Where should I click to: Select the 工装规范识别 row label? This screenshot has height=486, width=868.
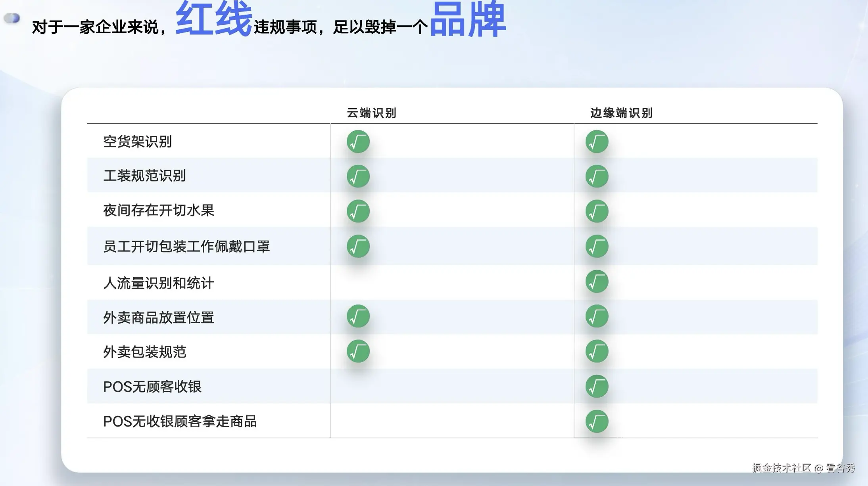click(x=144, y=176)
